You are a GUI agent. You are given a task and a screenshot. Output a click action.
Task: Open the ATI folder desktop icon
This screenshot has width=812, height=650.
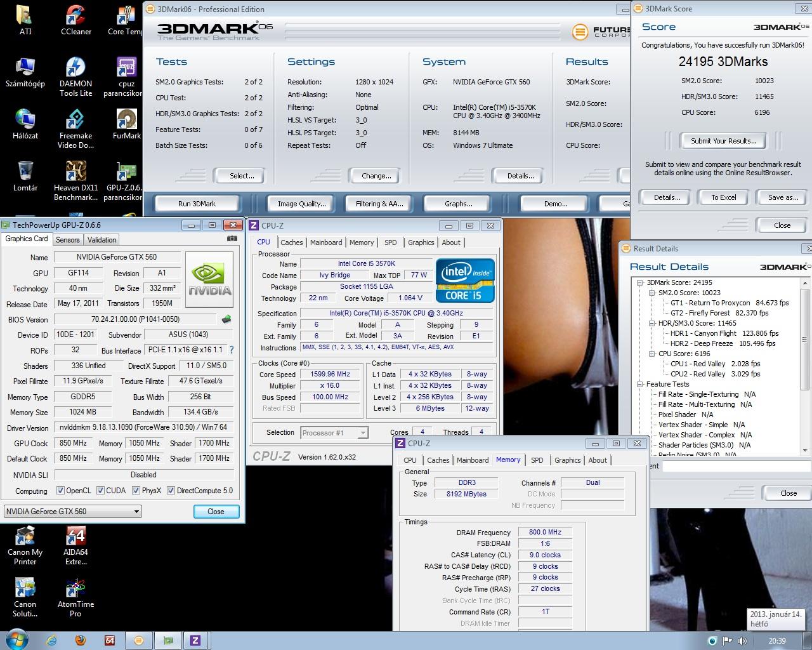tap(25, 20)
